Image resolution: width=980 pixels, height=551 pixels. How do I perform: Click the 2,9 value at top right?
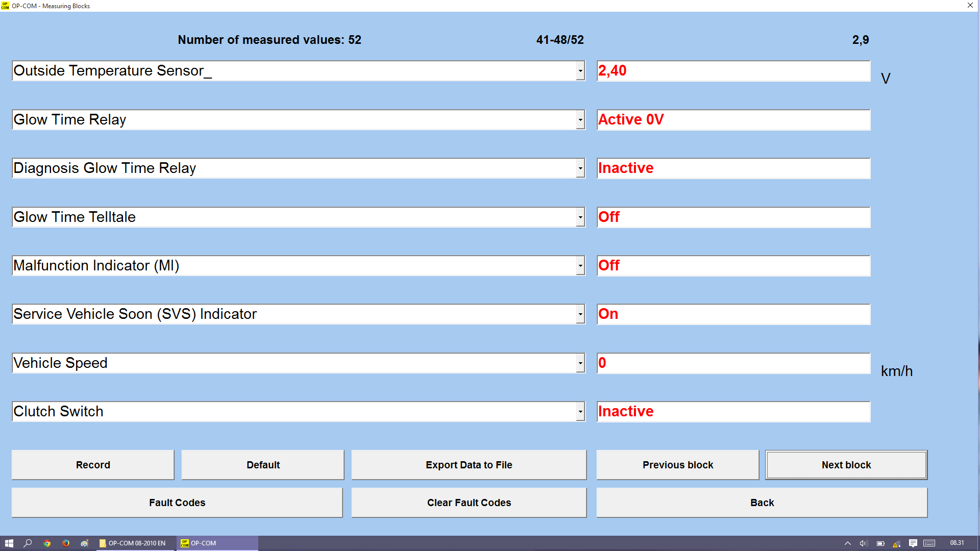click(861, 40)
